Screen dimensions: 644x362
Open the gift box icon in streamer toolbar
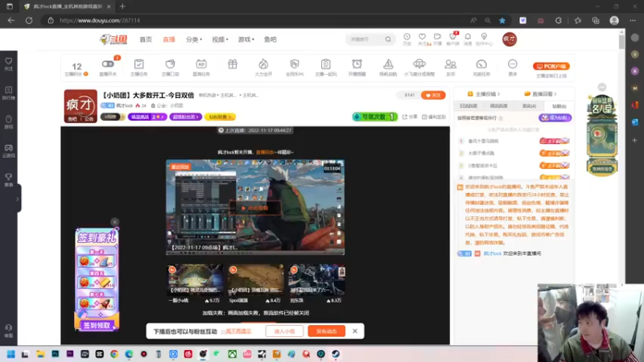tap(233, 64)
